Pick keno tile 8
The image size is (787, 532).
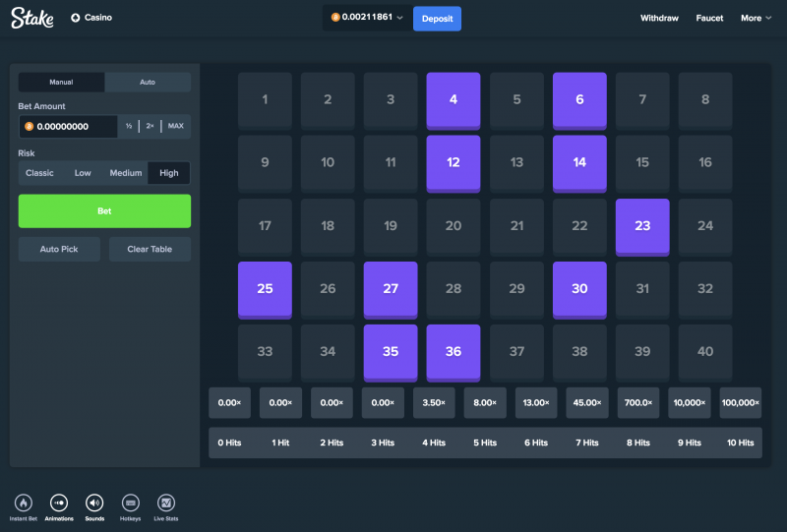pyautogui.click(x=705, y=101)
